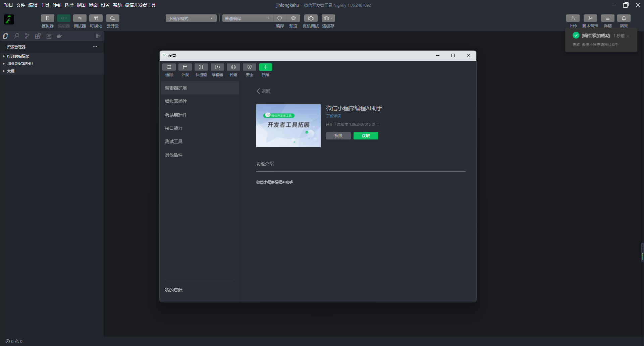Viewport: 644px width, 346px height.
Task: Open the source control branch icon
Action: pos(27,36)
